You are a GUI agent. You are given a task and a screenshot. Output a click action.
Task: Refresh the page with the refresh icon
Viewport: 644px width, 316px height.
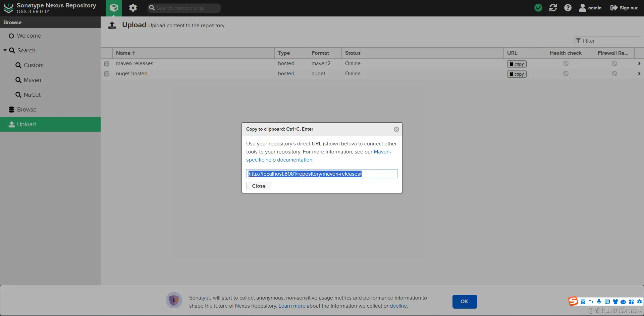[x=553, y=8]
